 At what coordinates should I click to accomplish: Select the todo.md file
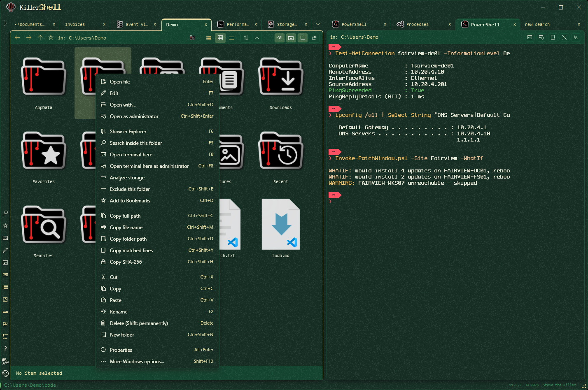(x=281, y=231)
